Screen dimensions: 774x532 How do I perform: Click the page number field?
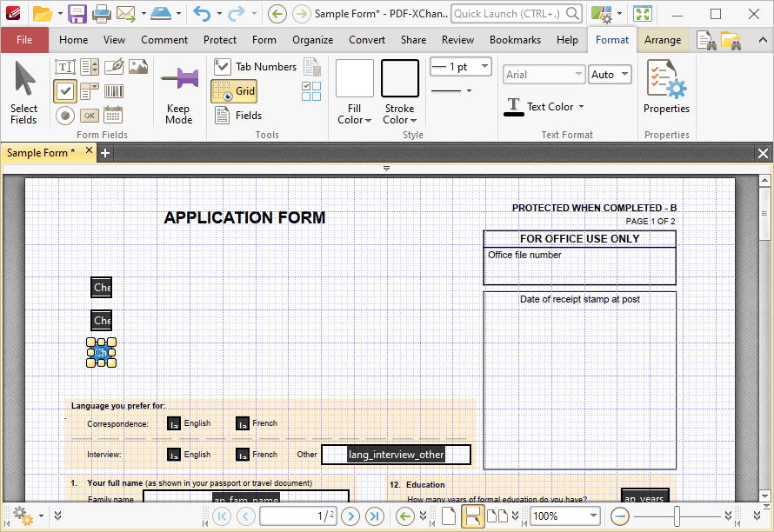(x=298, y=516)
